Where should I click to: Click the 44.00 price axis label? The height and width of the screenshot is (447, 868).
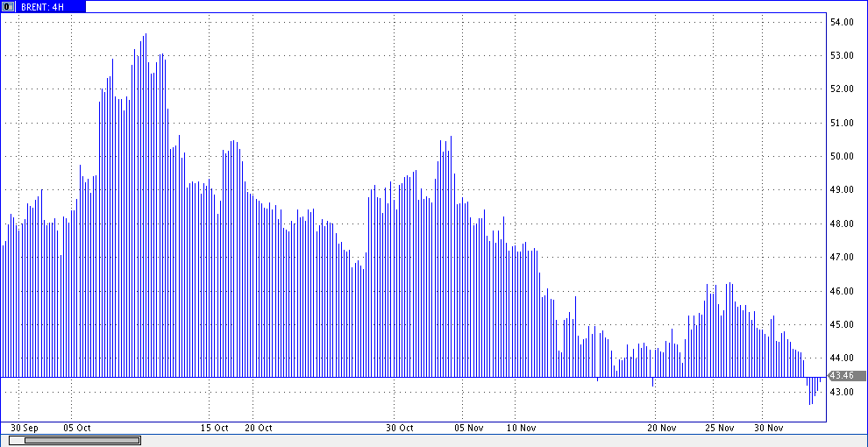coord(842,358)
